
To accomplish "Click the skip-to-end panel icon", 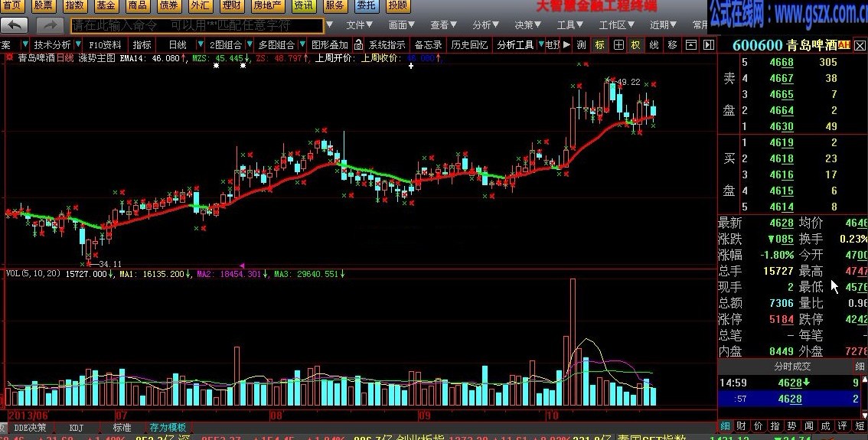I will tap(709, 45).
